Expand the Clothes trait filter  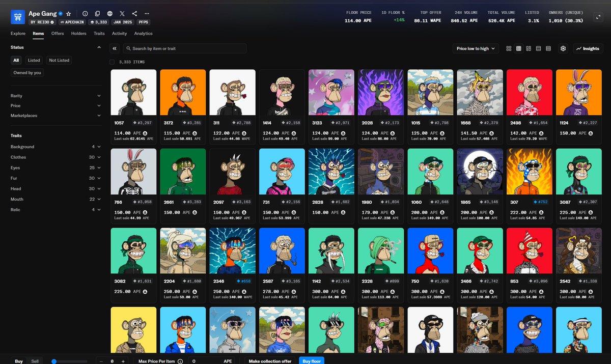[56, 157]
